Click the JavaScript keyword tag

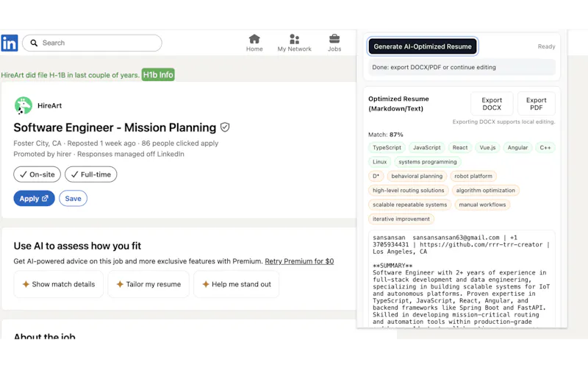click(427, 148)
